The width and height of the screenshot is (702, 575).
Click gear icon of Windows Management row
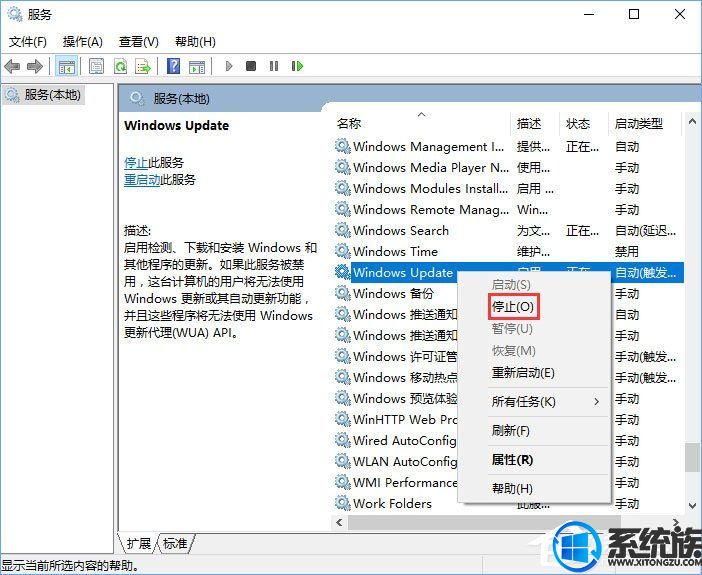[342, 146]
